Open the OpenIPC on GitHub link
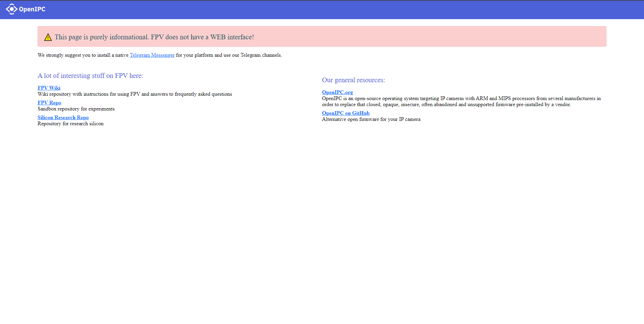Screen dimensions: 644x324 click(346, 113)
